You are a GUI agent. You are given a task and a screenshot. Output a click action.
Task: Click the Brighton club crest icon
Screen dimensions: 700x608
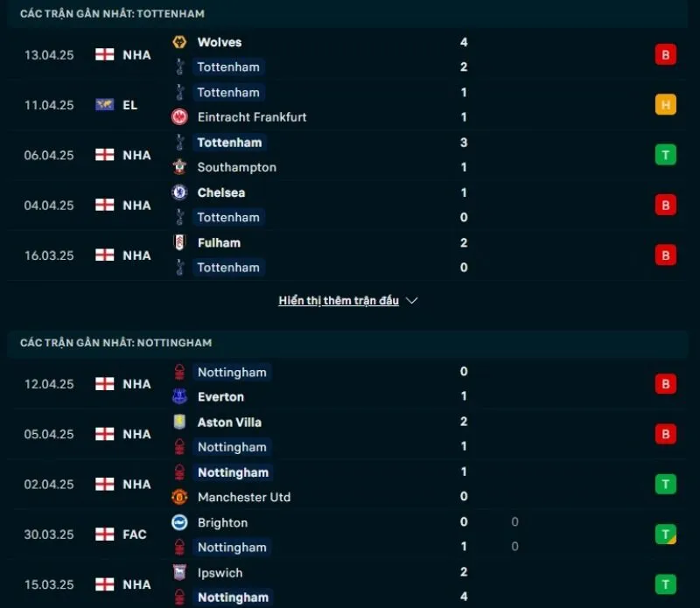[180, 522]
